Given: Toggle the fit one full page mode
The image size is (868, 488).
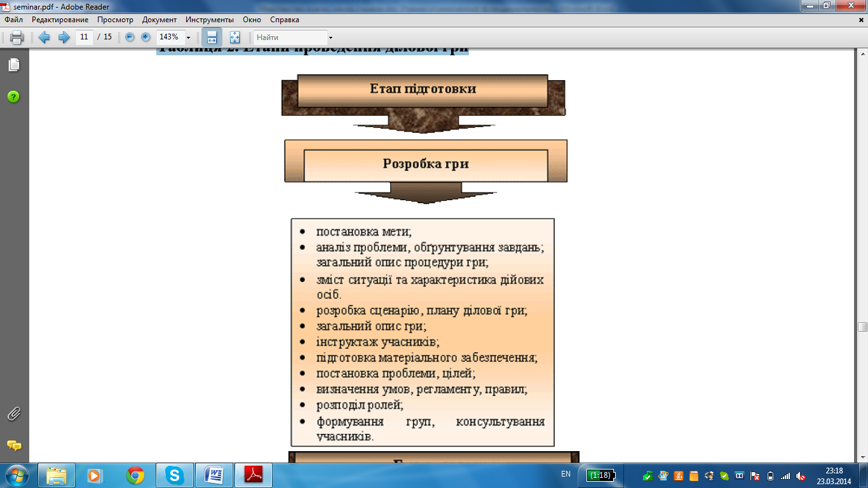Looking at the screenshot, I should pyautogui.click(x=234, y=37).
